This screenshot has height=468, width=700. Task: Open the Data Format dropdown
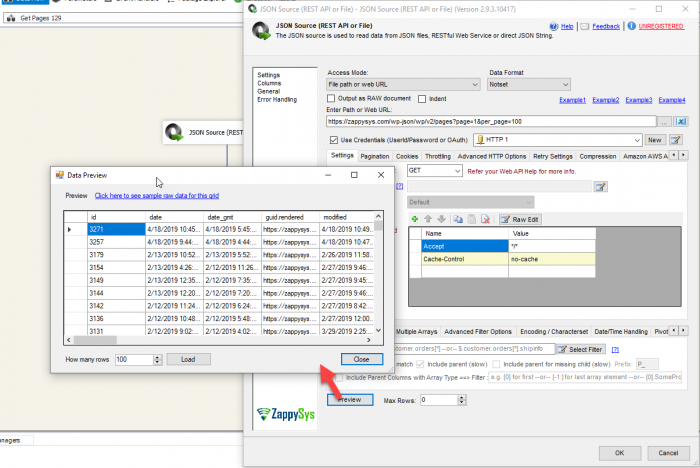pos(529,84)
